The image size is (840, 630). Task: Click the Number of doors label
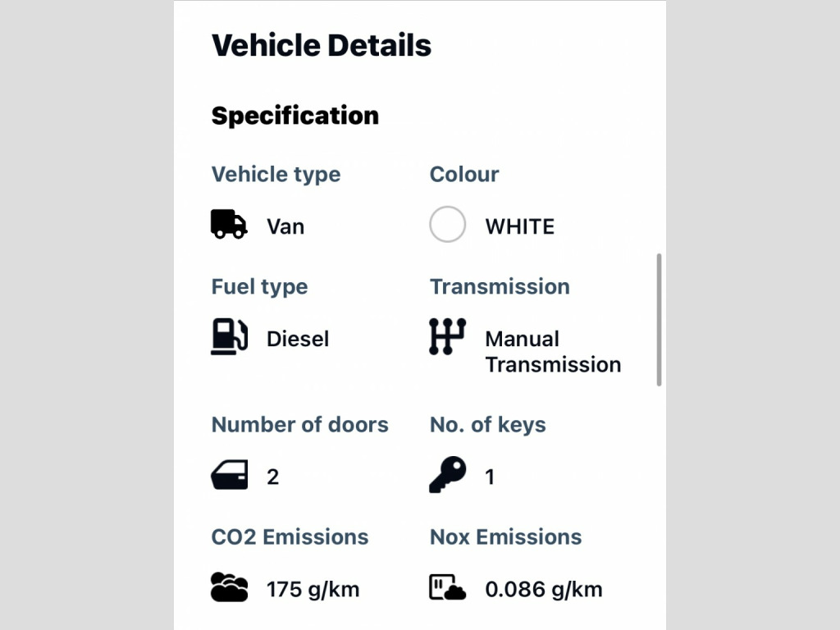[x=299, y=425]
